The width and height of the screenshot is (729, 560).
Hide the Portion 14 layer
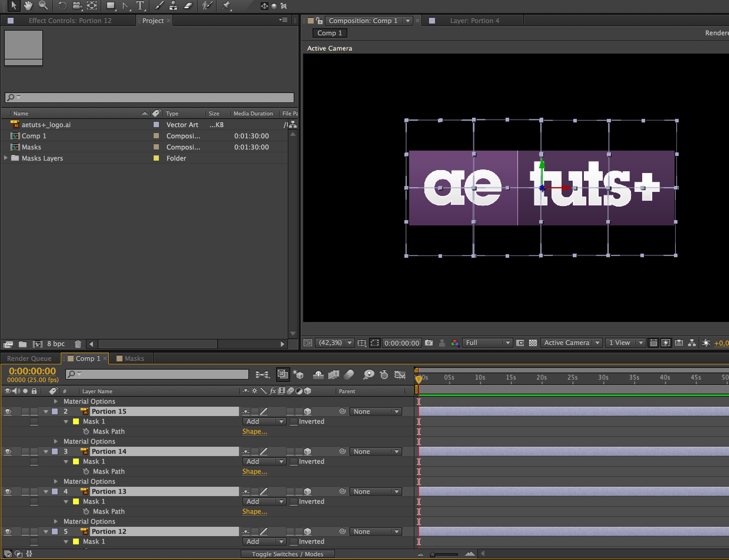(x=8, y=451)
